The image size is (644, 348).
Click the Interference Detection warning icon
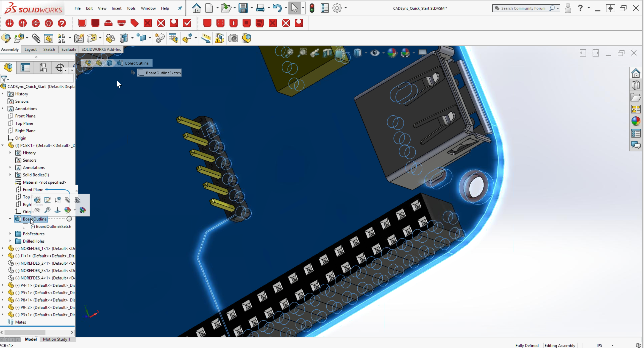[x=219, y=38]
